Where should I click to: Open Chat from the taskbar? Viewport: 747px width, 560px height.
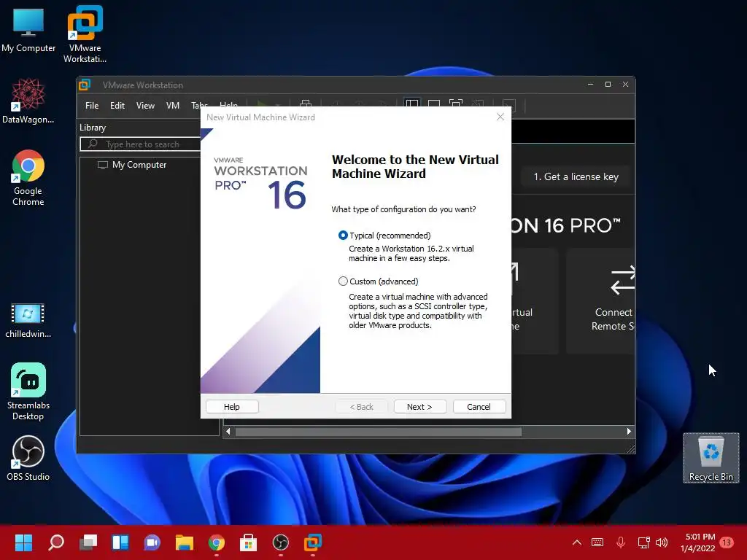[x=152, y=542]
